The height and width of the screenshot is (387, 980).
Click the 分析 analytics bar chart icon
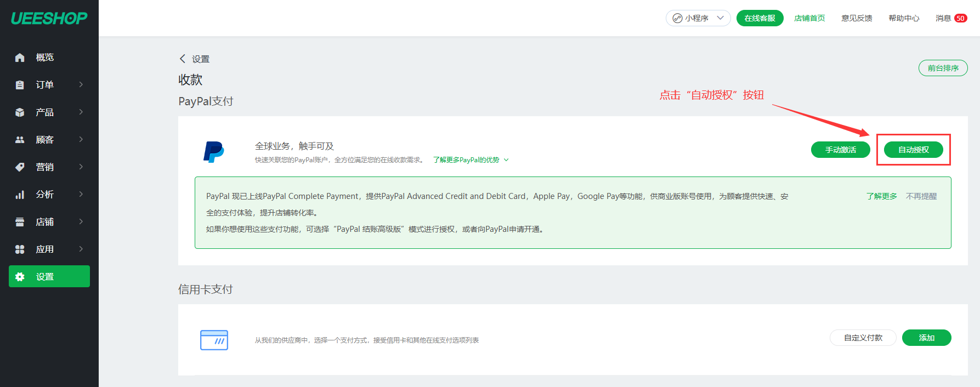point(20,195)
